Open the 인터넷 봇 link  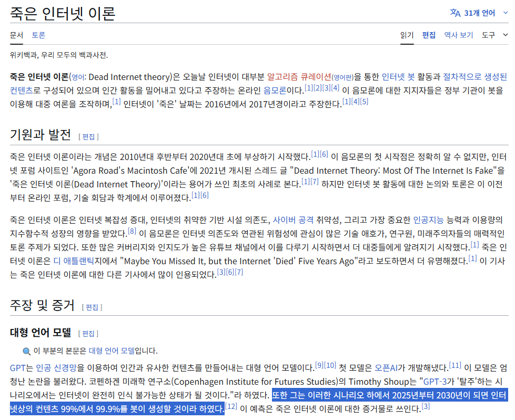(398, 77)
